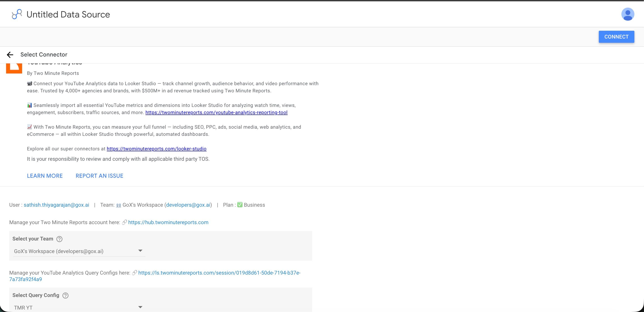The width and height of the screenshot is (644, 312).
Task: Click the Select Connector header
Action: [44, 55]
